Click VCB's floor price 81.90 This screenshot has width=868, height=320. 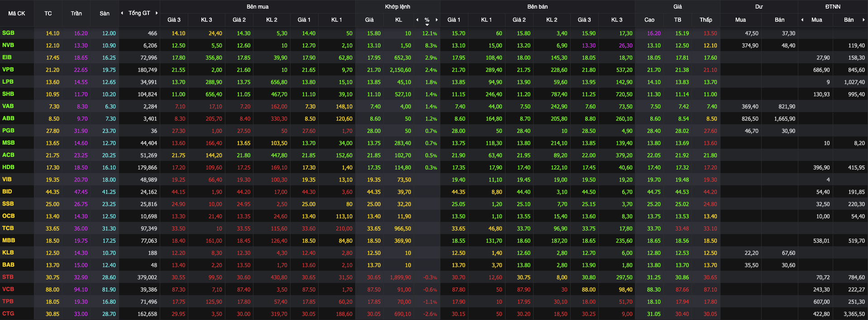(x=109, y=290)
